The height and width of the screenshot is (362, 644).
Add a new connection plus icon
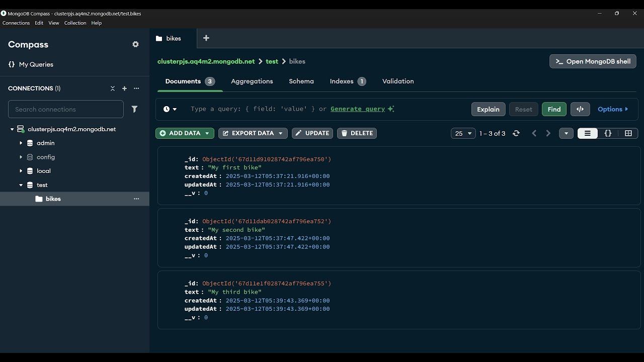point(124,88)
